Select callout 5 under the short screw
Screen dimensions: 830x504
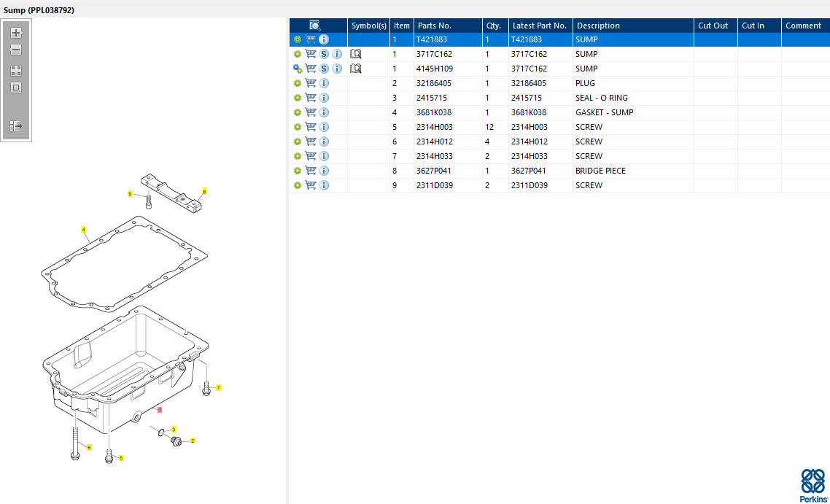point(120,458)
